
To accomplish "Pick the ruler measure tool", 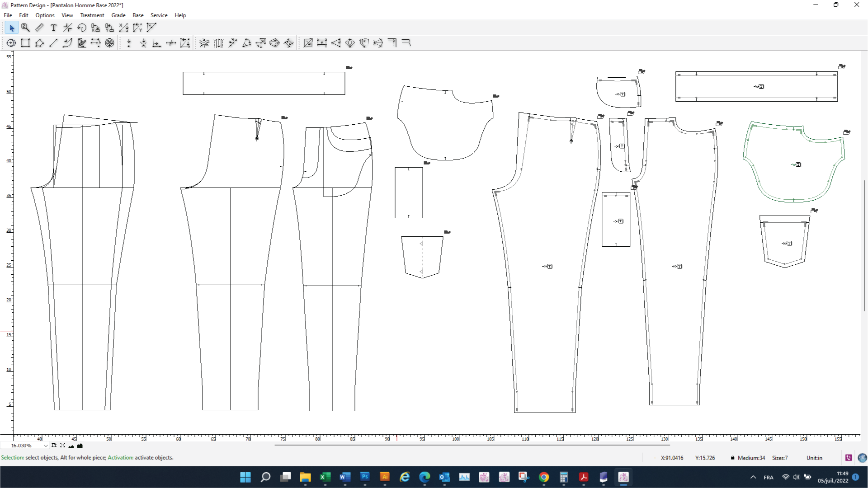I will click(x=39, y=28).
